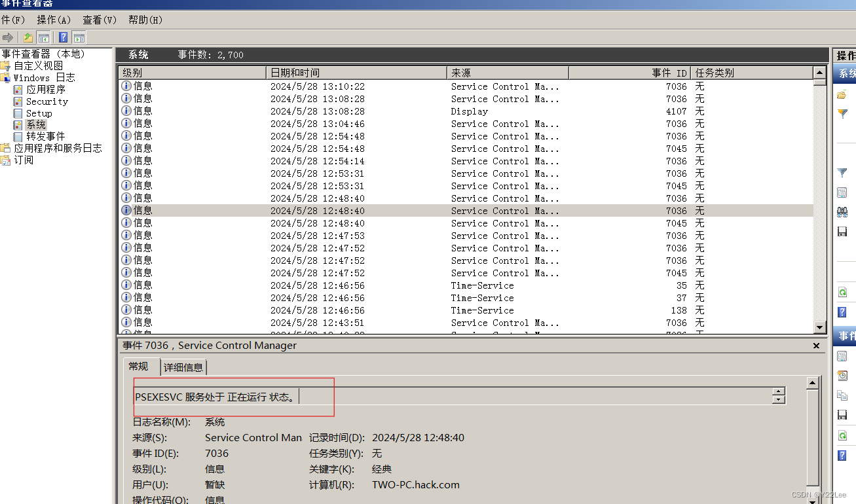Toggle the action pane toolbar icon
Image resolution: width=856 pixels, height=504 pixels.
(x=79, y=37)
